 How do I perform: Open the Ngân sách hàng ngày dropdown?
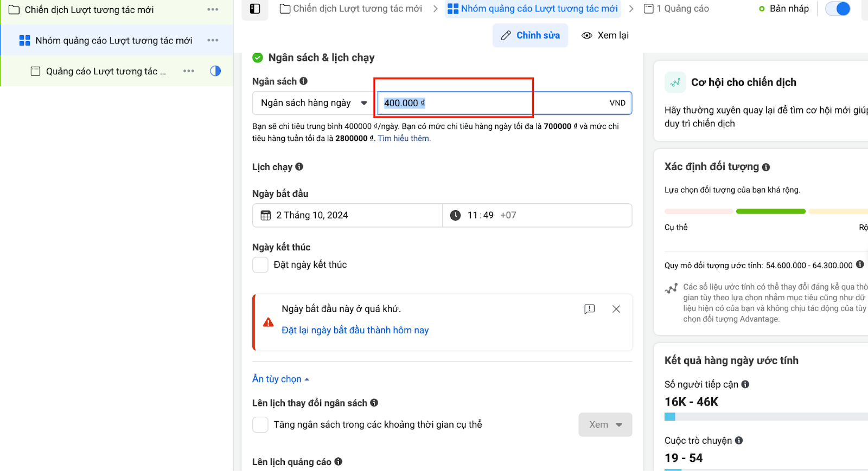(x=313, y=103)
